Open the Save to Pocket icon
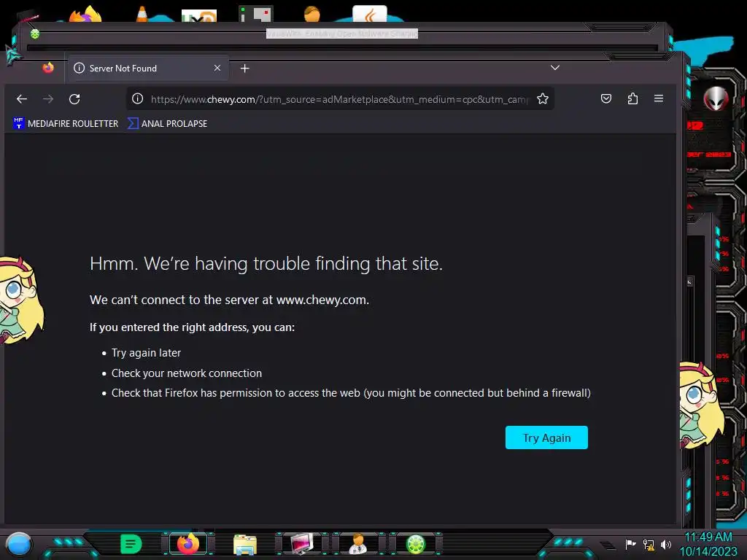747x560 pixels. pos(606,98)
